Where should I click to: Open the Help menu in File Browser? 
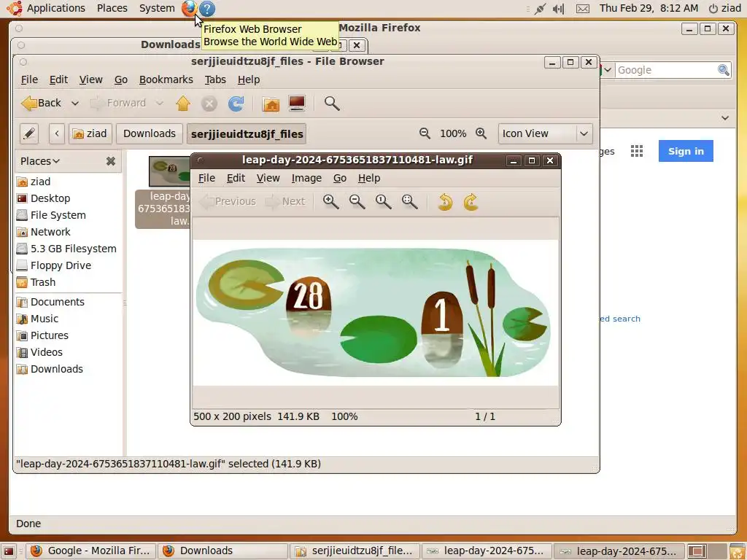pos(249,79)
